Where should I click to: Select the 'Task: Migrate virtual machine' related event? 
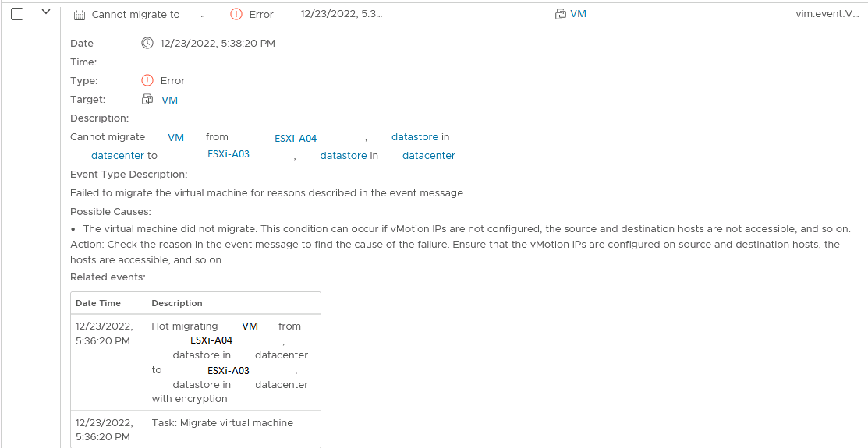[222, 423]
